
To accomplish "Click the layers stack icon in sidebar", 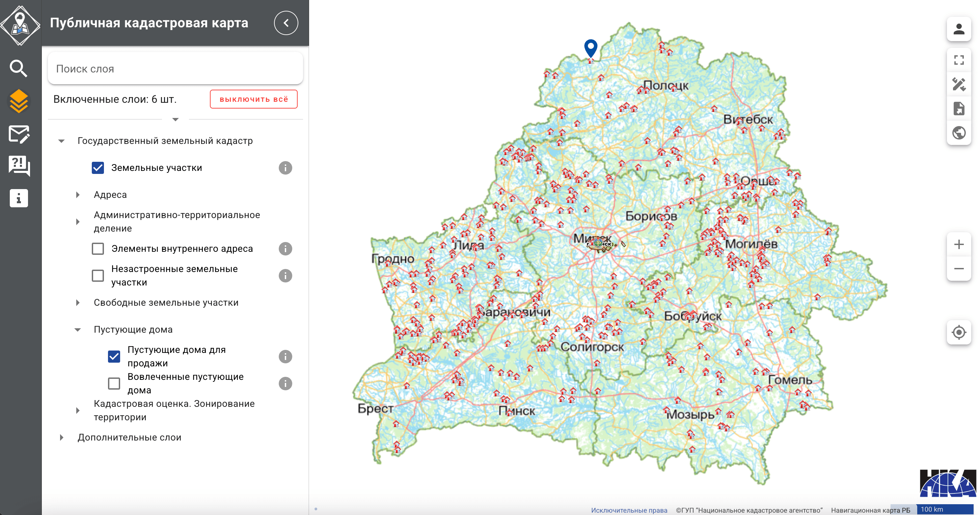I will click(18, 101).
